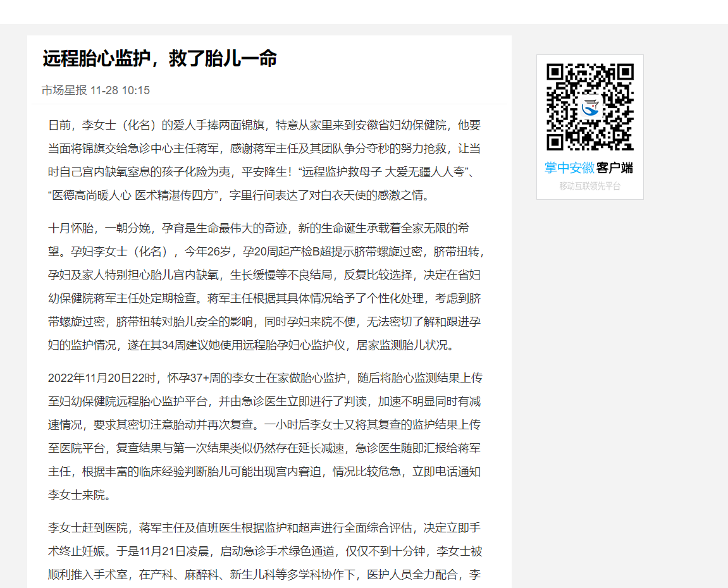Click the line starting 至医院平台，复查结果与第一次
This screenshot has height=588, width=728.
click(264, 448)
